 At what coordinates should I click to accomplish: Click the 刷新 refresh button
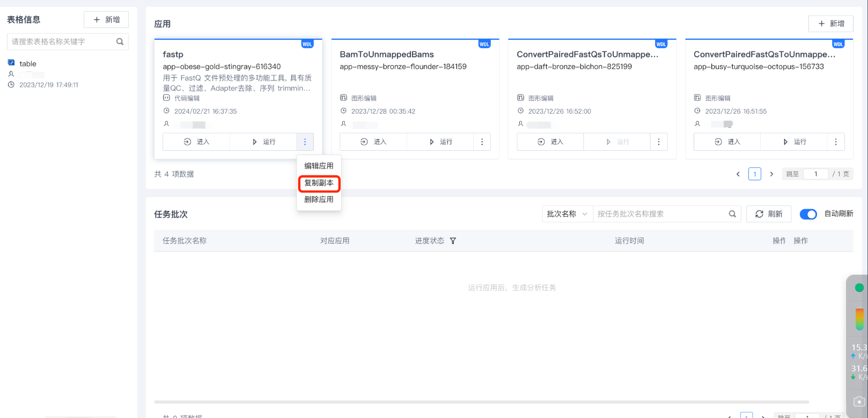tap(769, 214)
